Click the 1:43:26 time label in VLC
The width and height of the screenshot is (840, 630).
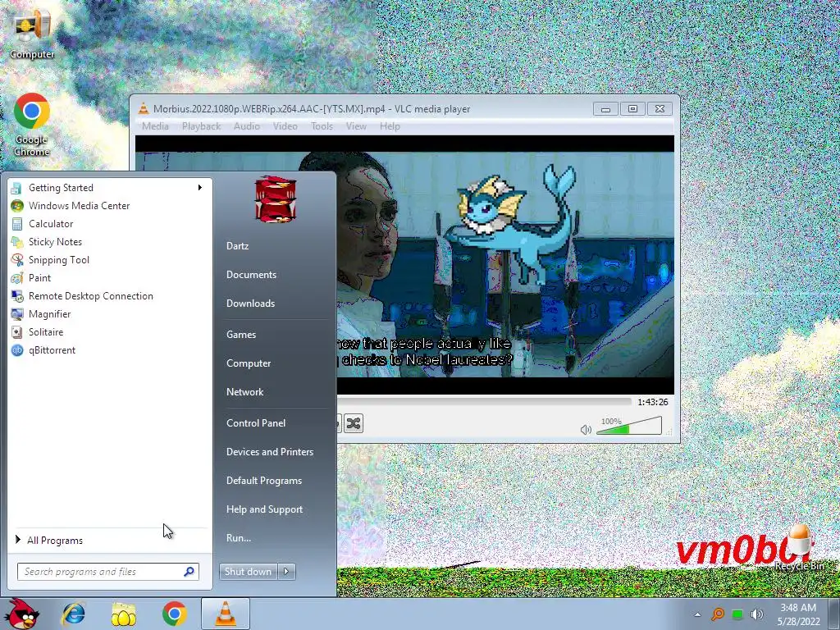[652, 402]
